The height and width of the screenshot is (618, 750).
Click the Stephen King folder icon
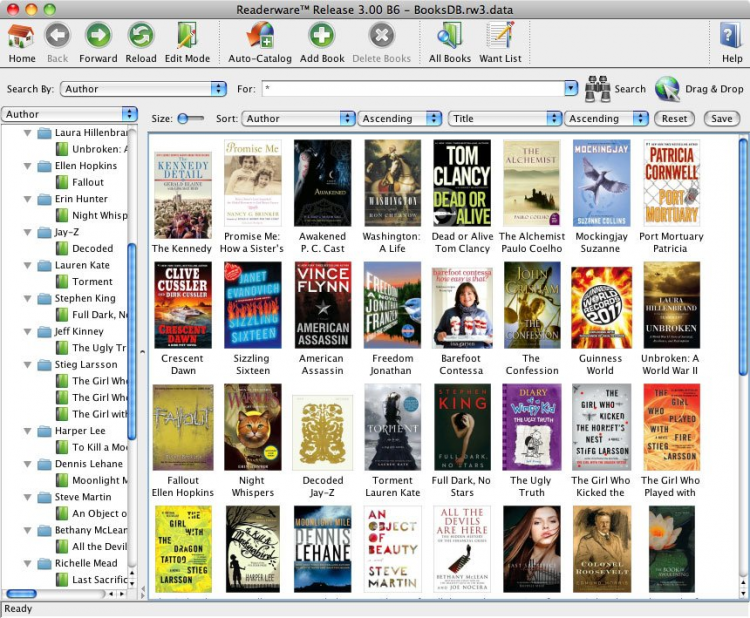point(44,298)
